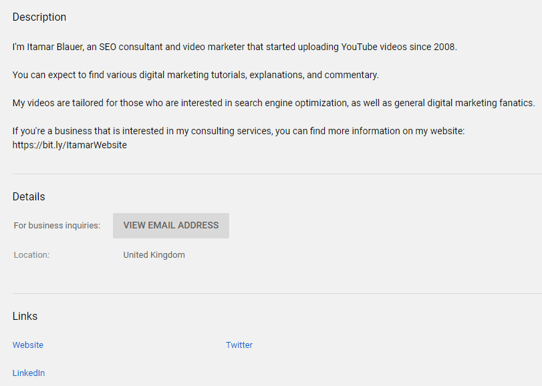542x386 pixels.
Task: Click the divider line above Details
Action: pyautogui.click(x=277, y=174)
